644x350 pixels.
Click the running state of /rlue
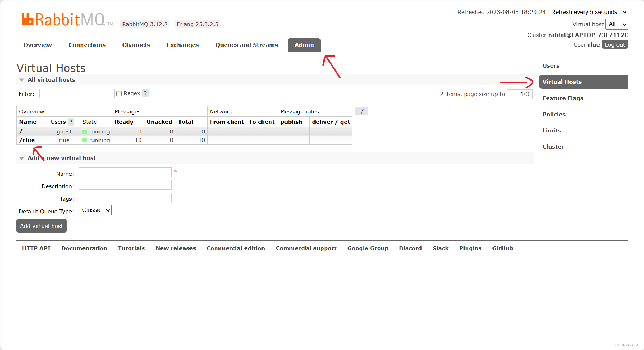click(96, 140)
